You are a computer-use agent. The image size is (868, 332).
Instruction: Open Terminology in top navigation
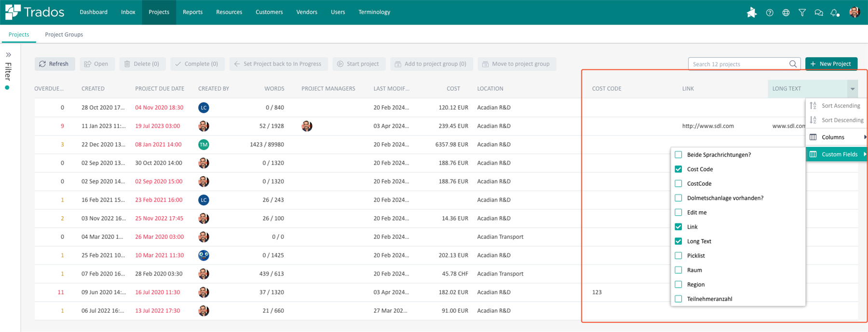coord(374,12)
